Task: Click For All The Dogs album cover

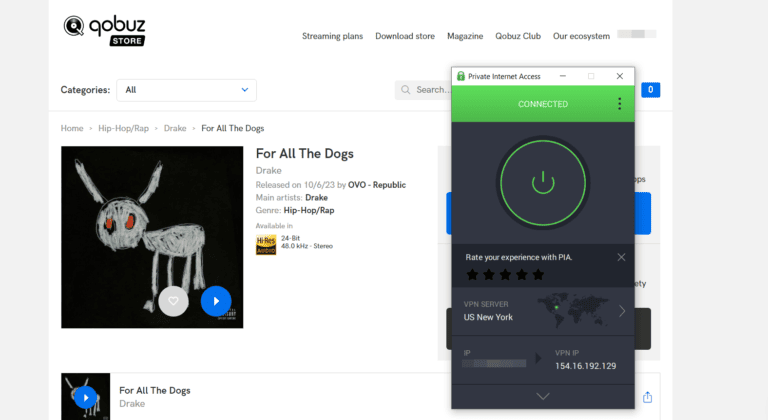Action: click(x=152, y=237)
